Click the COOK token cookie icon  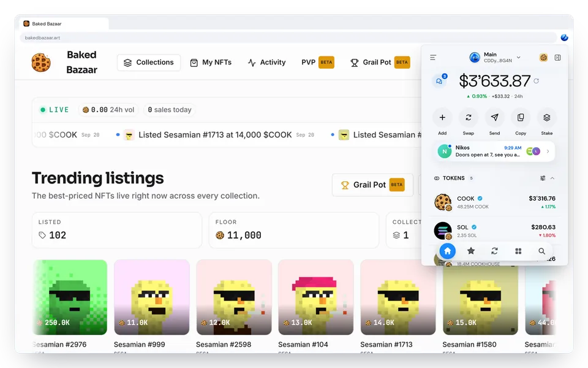pos(443,202)
